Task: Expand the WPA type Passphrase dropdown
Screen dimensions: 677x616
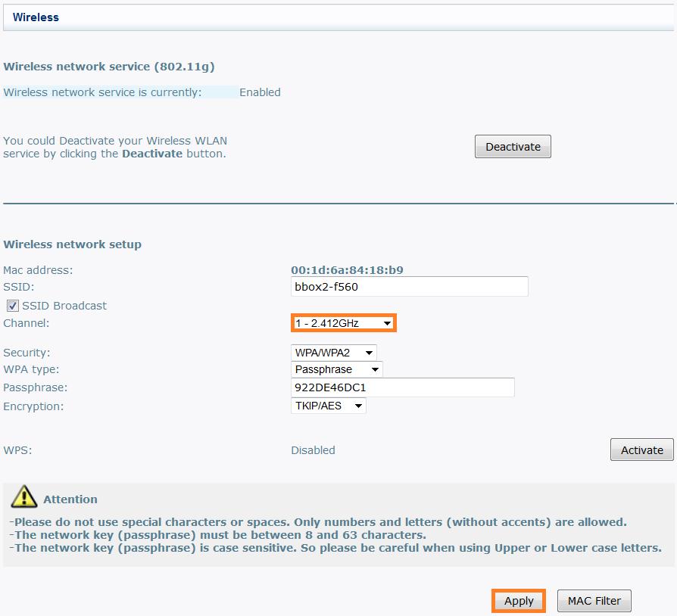Action: tap(337, 369)
